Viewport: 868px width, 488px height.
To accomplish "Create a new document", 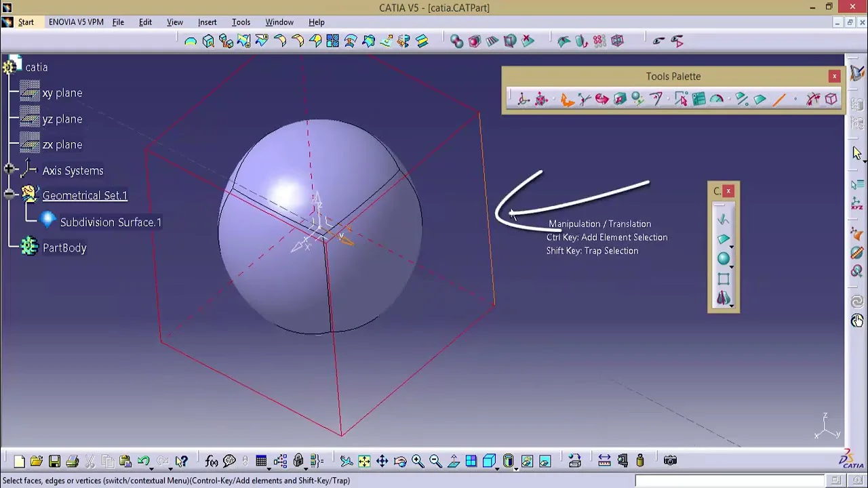I will pos(19,462).
